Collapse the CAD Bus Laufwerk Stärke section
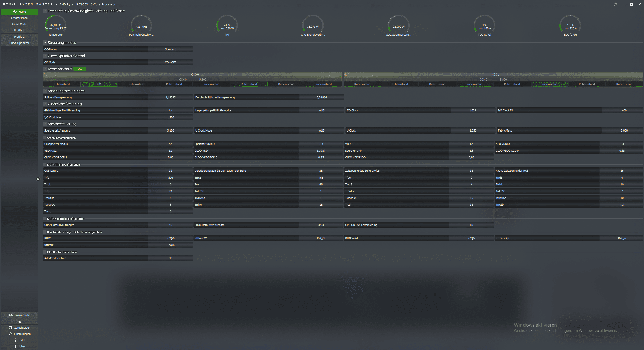644x350 pixels. pos(45,252)
